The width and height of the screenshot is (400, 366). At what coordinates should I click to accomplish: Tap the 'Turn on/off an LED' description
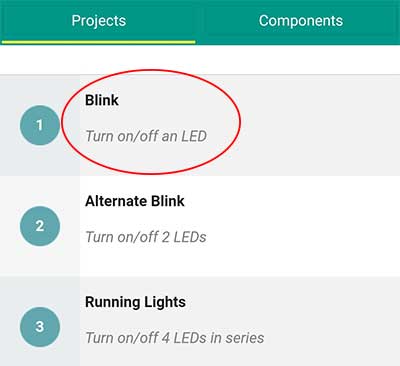[x=146, y=136]
